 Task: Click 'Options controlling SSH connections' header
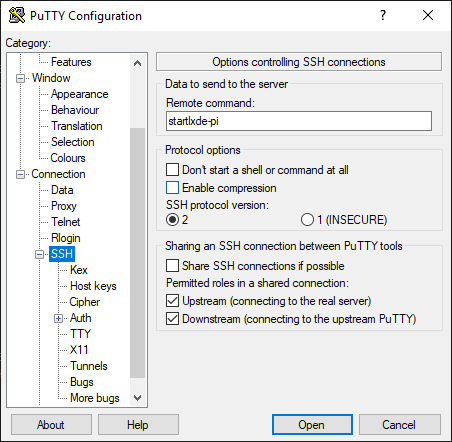(299, 62)
